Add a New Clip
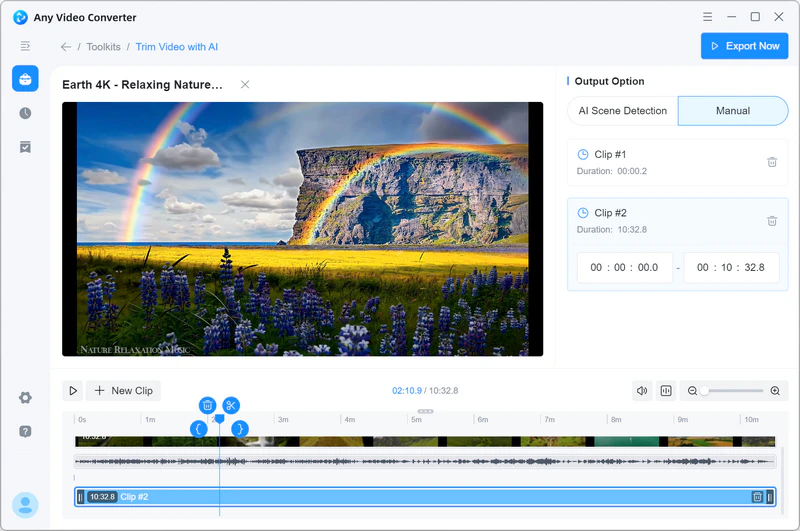The height and width of the screenshot is (531, 800). (123, 391)
